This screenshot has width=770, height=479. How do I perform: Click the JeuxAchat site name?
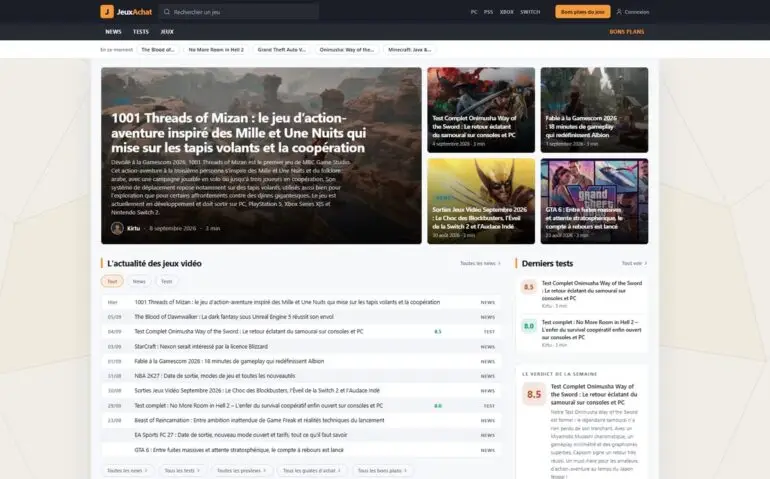[x=134, y=12]
